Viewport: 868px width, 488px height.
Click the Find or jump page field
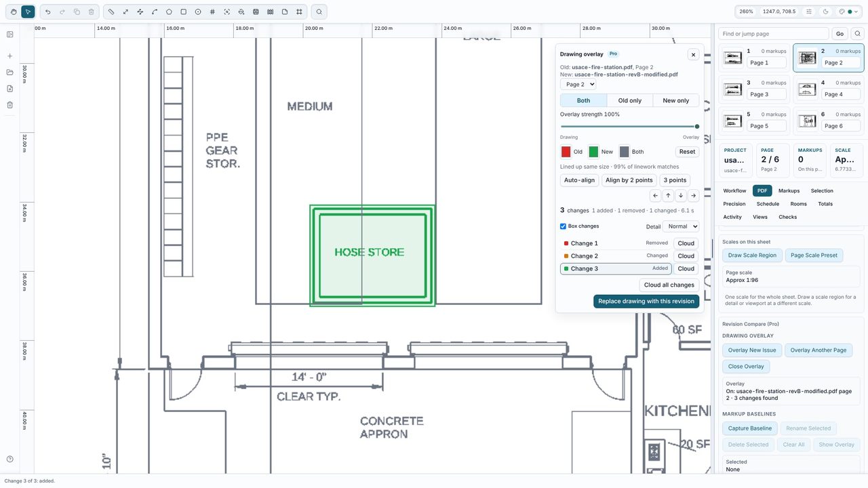point(774,34)
